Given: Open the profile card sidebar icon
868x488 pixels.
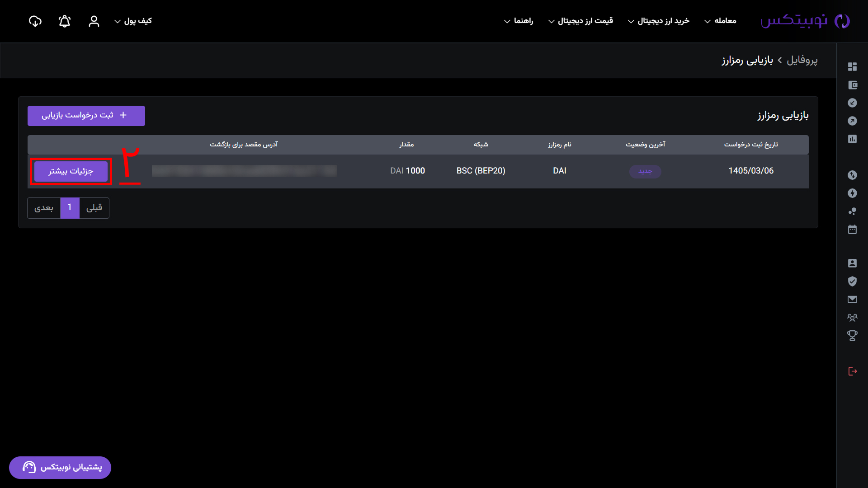Looking at the screenshot, I should (852, 263).
